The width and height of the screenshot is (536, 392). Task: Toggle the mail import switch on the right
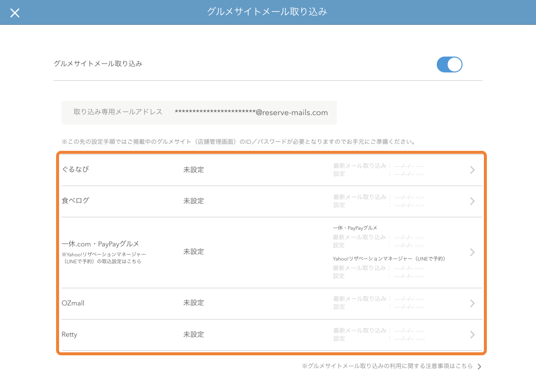pos(449,65)
